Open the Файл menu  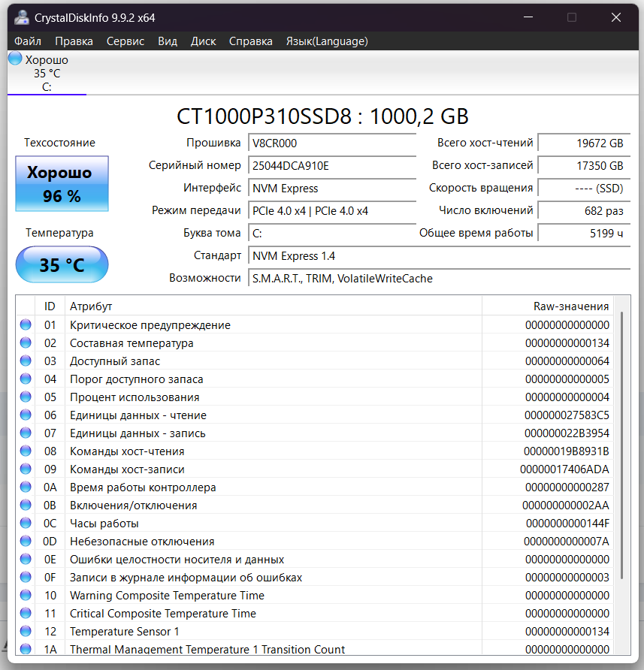pyautogui.click(x=28, y=41)
